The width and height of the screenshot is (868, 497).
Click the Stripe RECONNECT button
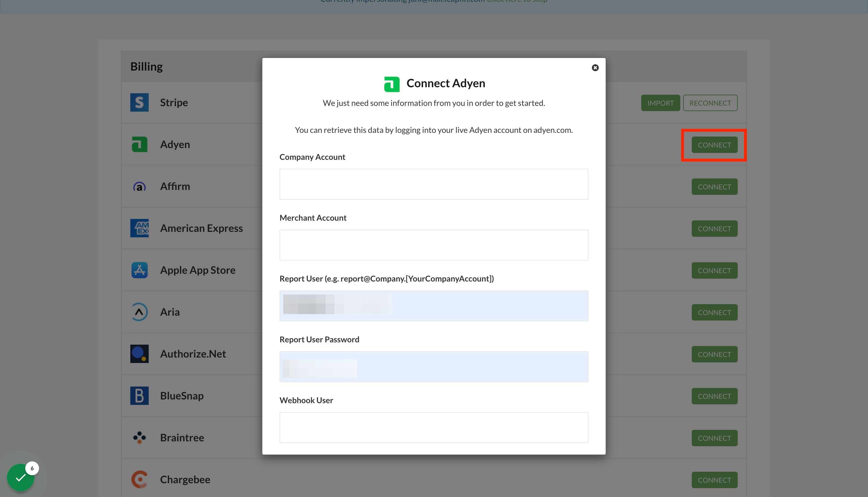pyautogui.click(x=710, y=103)
